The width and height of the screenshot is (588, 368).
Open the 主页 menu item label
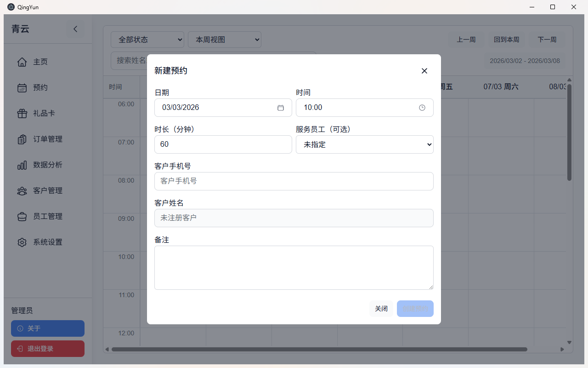[x=40, y=62]
